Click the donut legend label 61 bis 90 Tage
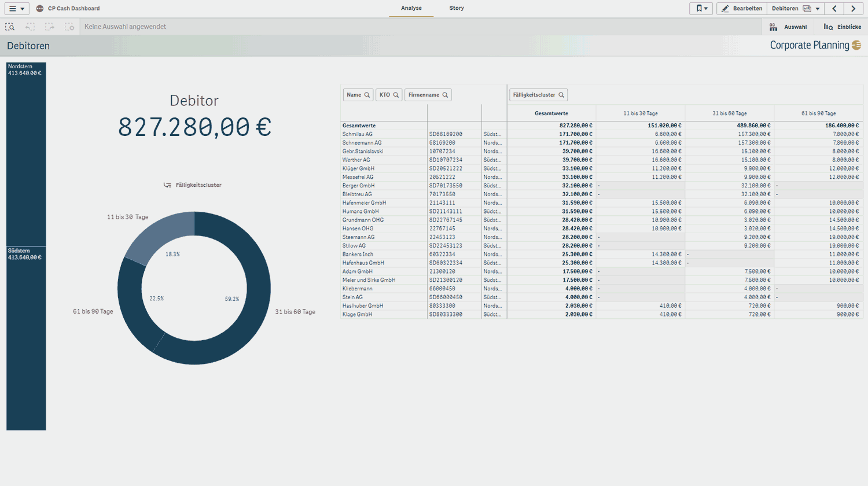868x486 pixels. 93,311
